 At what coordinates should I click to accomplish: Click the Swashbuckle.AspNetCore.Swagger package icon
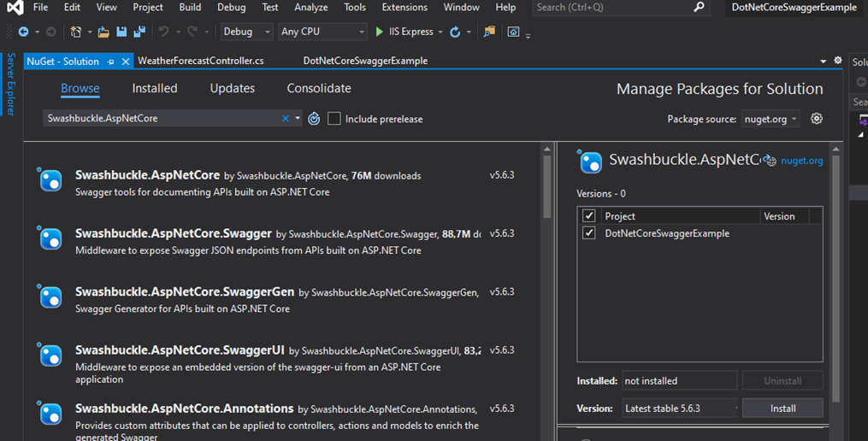[x=50, y=239]
